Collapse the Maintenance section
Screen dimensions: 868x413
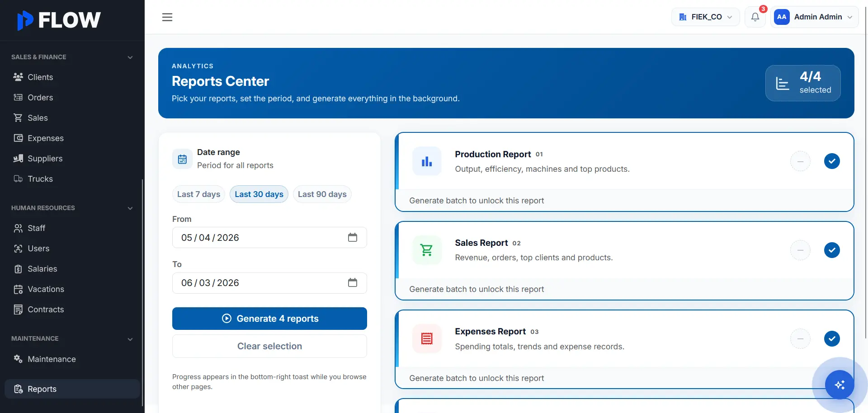(130, 339)
